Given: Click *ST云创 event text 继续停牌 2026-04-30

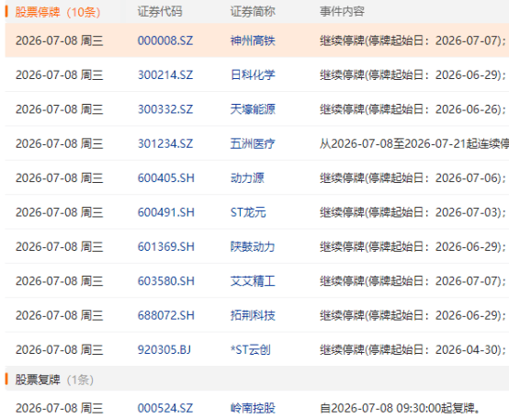Looking at the screenshot, I should point(413,350).
